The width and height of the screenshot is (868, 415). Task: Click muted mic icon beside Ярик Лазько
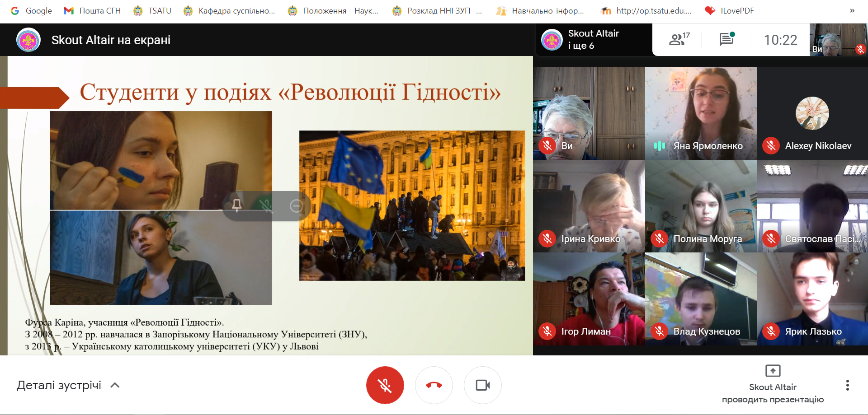[x=771, y=331]
